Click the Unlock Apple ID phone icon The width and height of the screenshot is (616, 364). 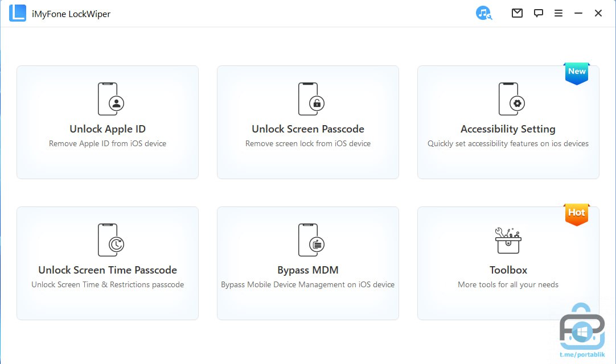[111, 99]
